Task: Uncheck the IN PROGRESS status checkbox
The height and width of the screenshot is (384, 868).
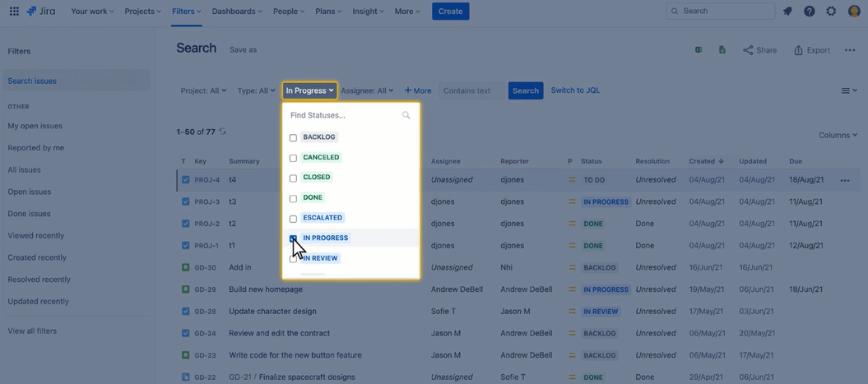Action: (294, 238)
